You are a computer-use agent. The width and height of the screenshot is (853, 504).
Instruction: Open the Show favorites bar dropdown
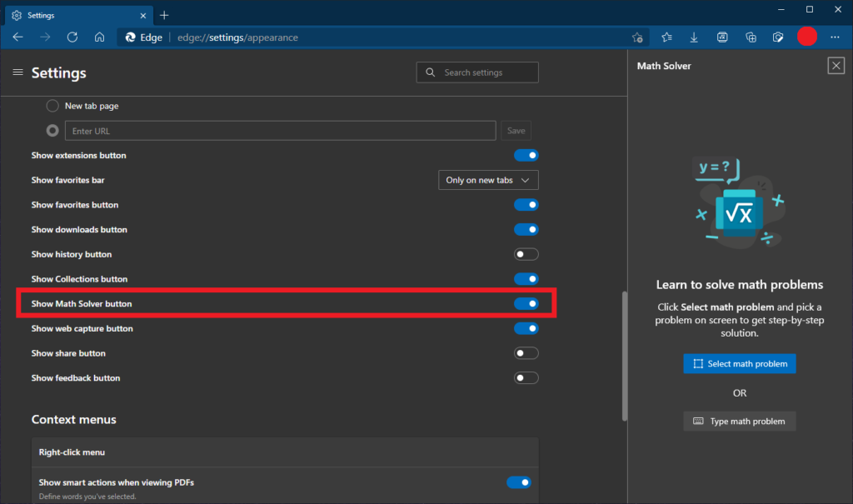pyautogui.click(x=488, y=179)
